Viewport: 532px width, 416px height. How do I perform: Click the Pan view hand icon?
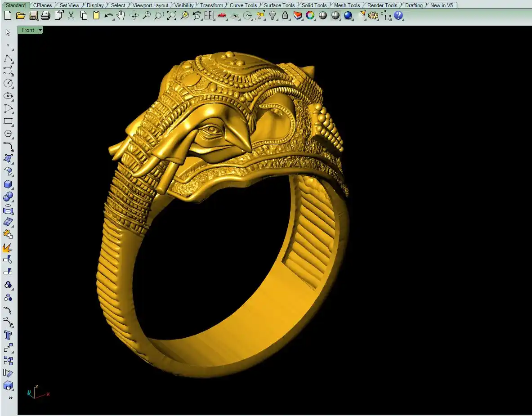coord(121,16)
